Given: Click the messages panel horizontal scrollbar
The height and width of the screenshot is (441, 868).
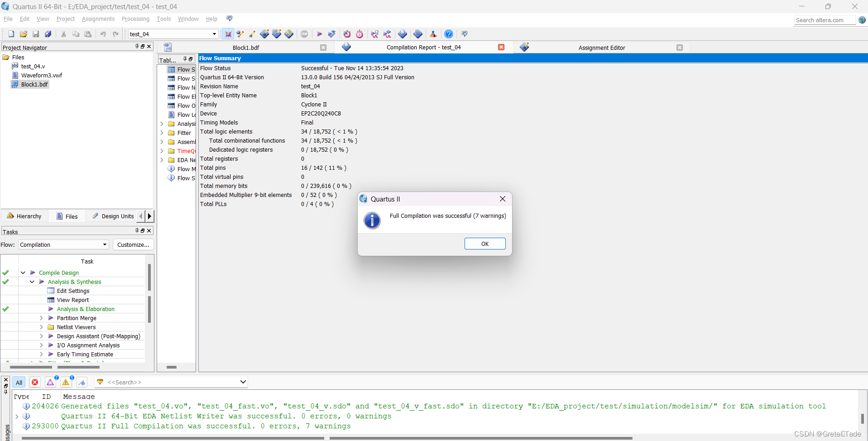Looking at the screenshot, I should pos(326,438).
